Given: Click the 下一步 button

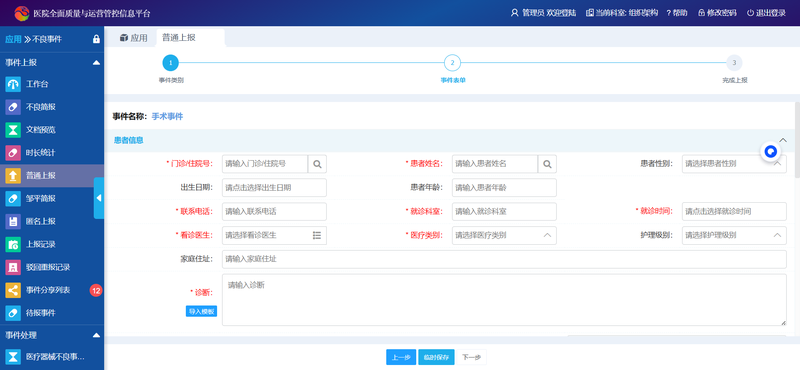Looking at the screenshot, I should coord(471,357).
